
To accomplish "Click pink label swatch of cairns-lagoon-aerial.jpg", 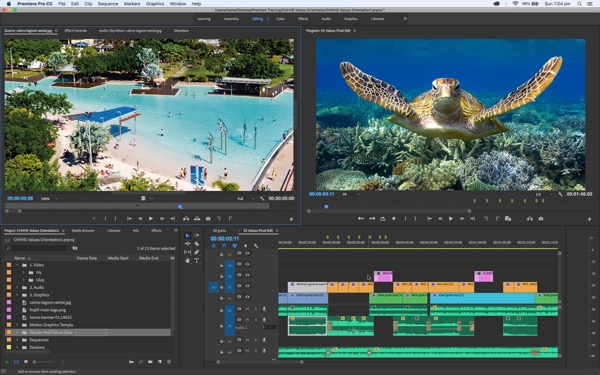I will pyautogui.click(x=9, y=302).
